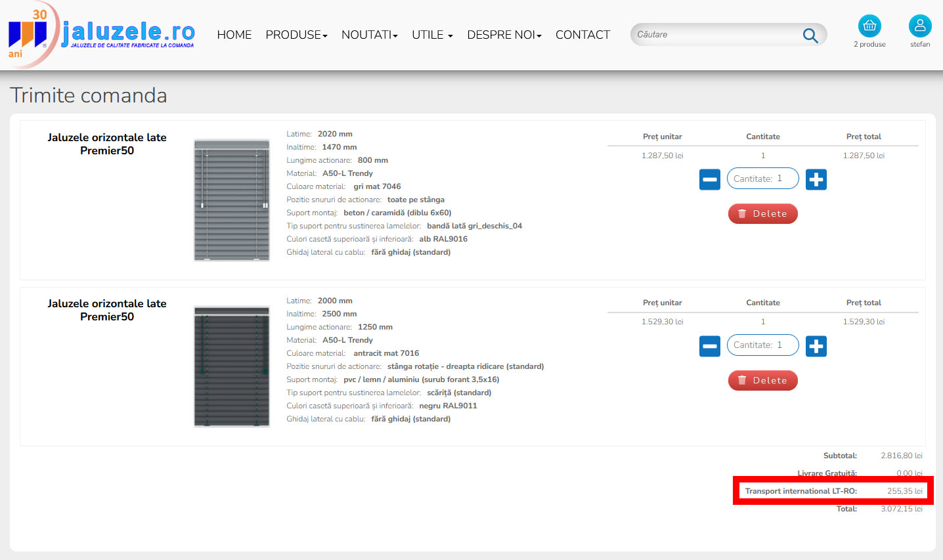The image size is (943, 560).
Task: Click the quantity field of first product
Action: (x=762, y=179)
